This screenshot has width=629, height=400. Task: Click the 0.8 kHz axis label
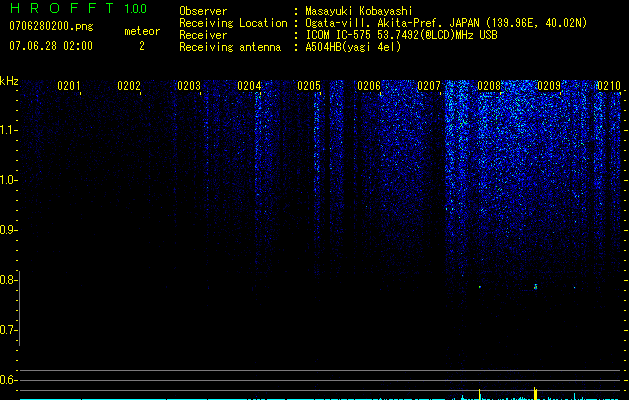[x=8, y=280]
